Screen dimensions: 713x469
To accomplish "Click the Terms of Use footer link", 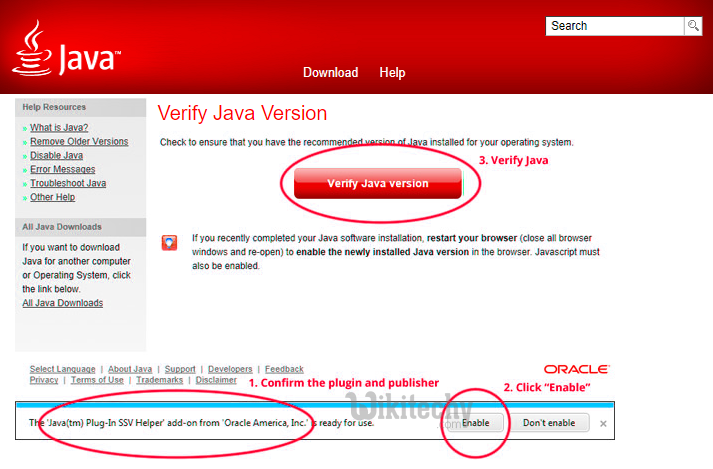I will (x=97, y=380).
